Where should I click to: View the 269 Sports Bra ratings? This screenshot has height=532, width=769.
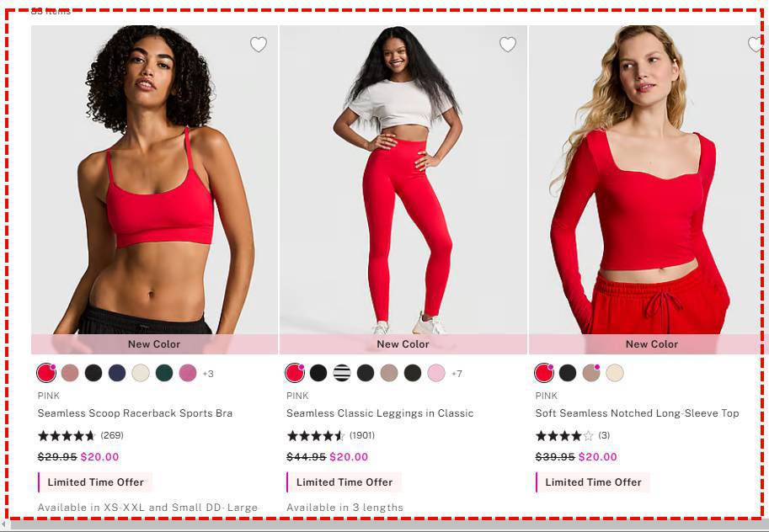(x=112, y=435)
